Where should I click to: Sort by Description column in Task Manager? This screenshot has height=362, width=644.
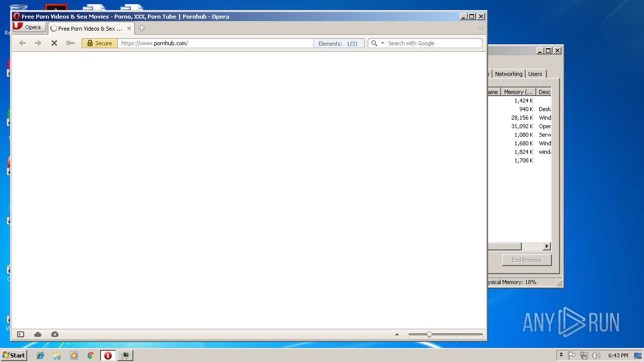point(544,92)
